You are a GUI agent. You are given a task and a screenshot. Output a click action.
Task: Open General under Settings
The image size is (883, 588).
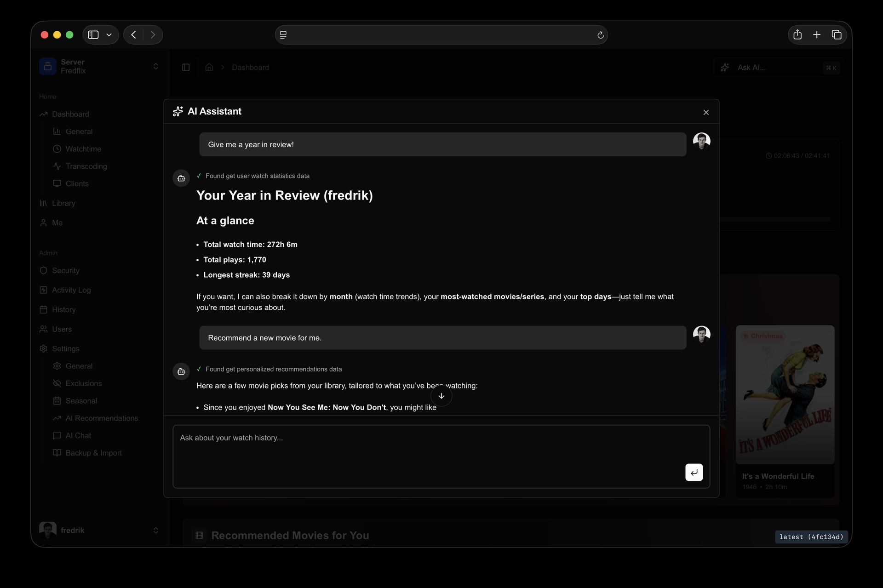(x=79, y=366)
